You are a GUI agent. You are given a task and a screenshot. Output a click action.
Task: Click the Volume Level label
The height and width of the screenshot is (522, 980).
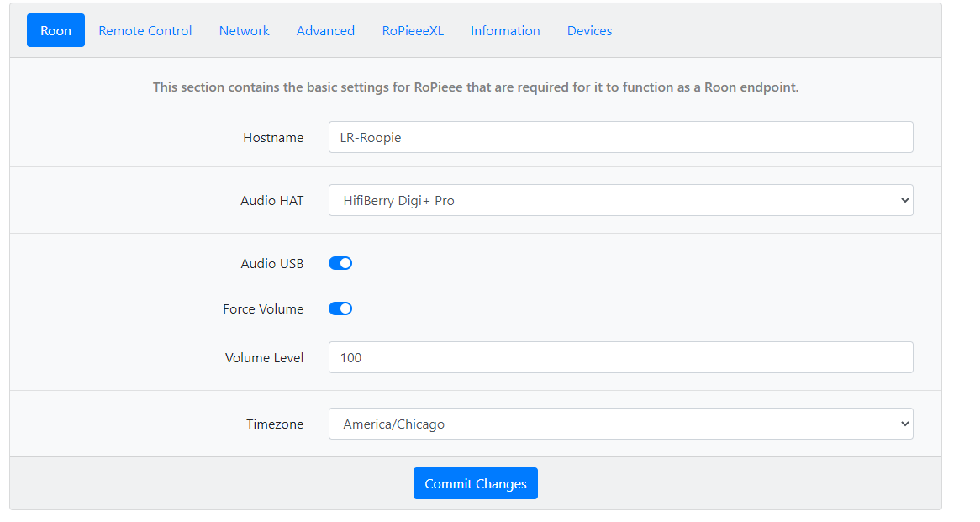(265, 357)
